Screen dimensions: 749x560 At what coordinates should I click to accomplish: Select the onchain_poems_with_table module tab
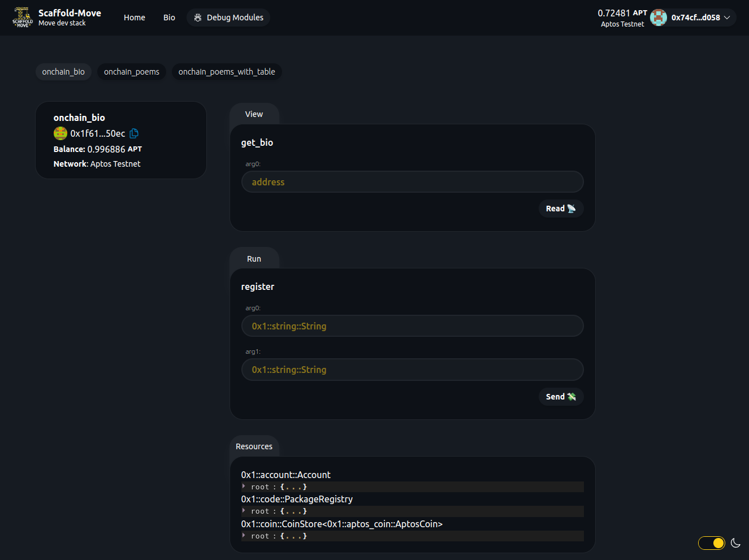click(x=227, y=72)
